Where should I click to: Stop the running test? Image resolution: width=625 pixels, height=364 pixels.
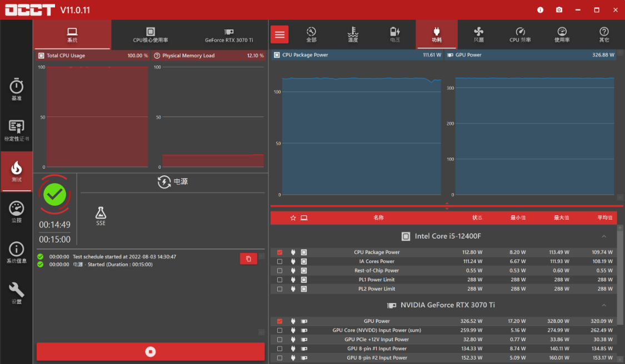(150, 352)
